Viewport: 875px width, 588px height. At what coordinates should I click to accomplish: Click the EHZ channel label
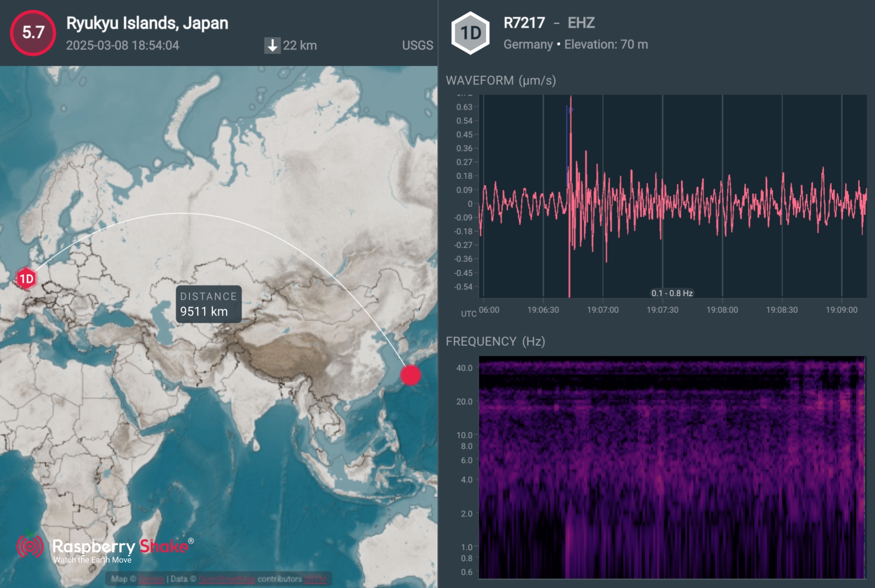click(x=581, y=23)
